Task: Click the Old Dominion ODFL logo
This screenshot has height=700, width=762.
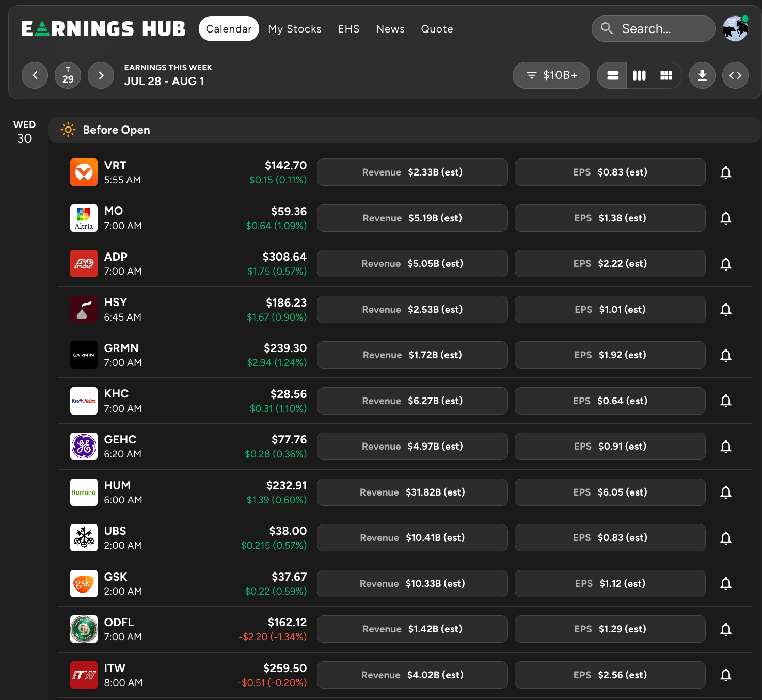Action: pos(84,629)
